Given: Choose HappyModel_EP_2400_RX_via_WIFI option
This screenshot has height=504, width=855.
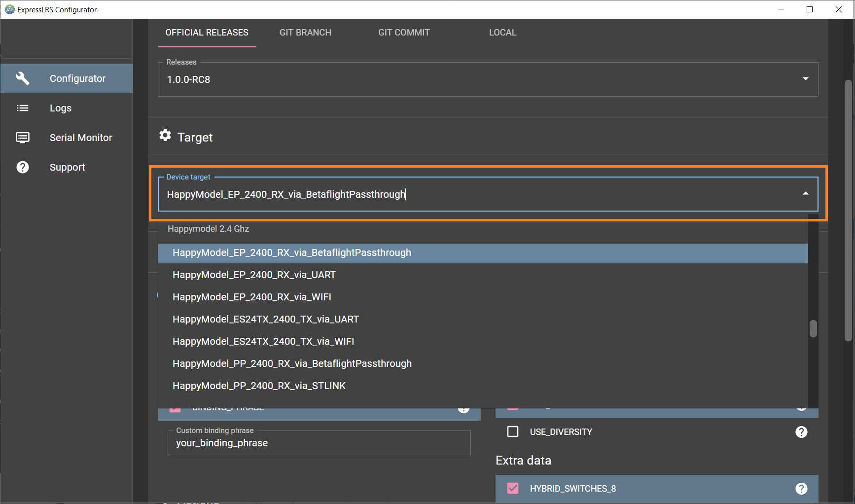Looking at the screenshot, I should point(483,297).
